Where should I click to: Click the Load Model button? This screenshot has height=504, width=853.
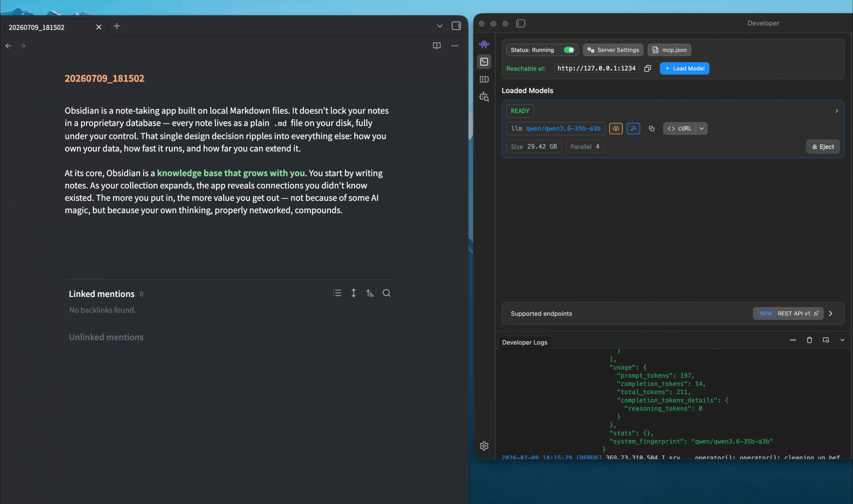(684, 69)
